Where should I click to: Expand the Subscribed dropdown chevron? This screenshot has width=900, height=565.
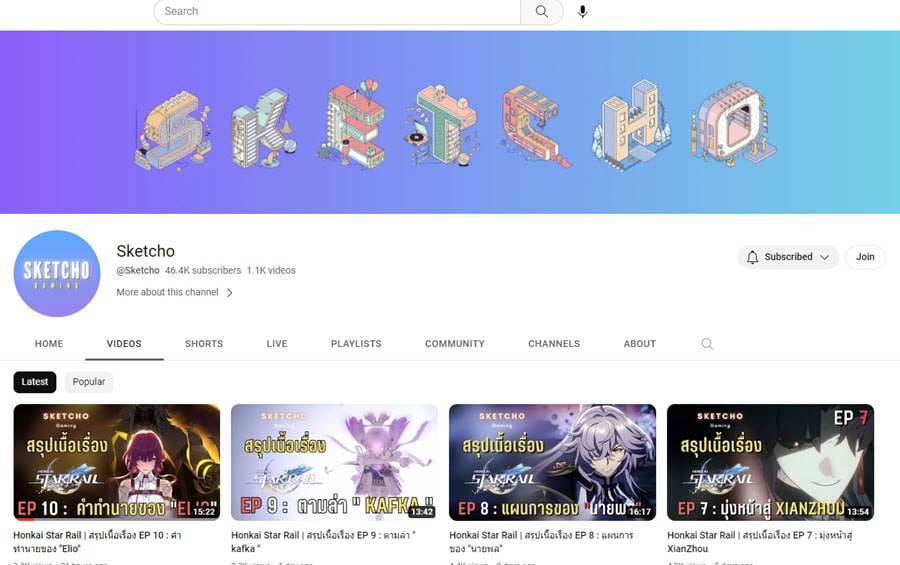tap(824, 257)
